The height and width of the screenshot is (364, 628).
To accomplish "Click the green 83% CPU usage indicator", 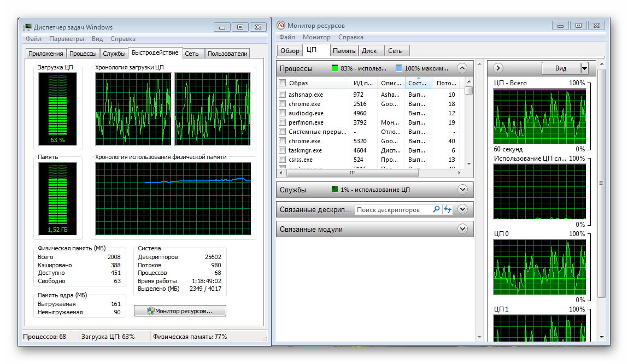I will click(x=334, y=68).
